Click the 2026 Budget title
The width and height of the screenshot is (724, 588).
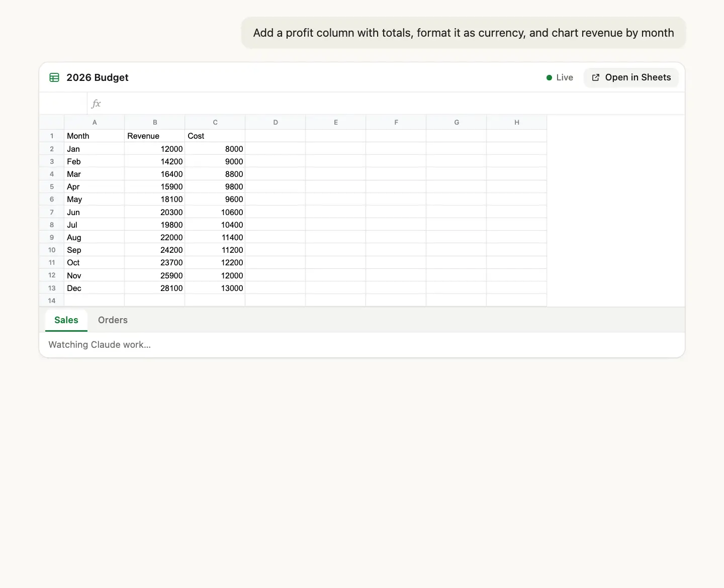[98, 77]
